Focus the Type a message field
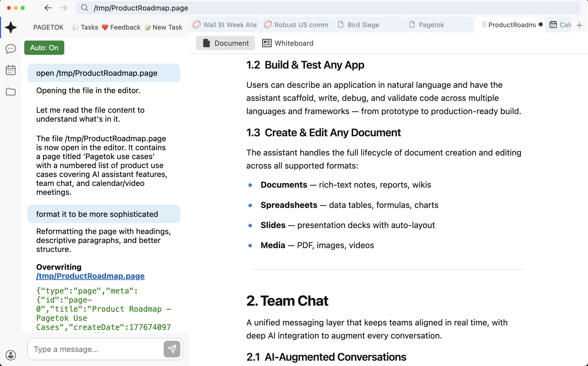The image size is (588, 366). tap(96, 349)
